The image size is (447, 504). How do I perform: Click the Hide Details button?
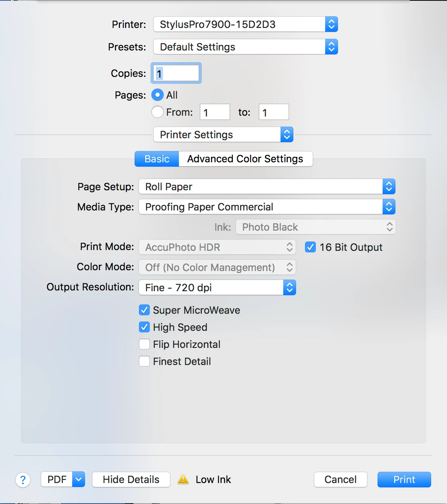[x=131, y=480]
